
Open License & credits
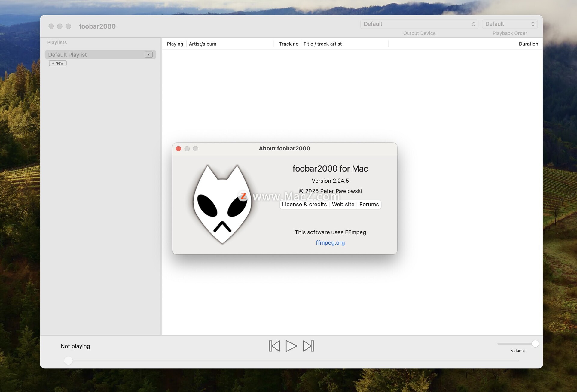[x=304, y=204]
